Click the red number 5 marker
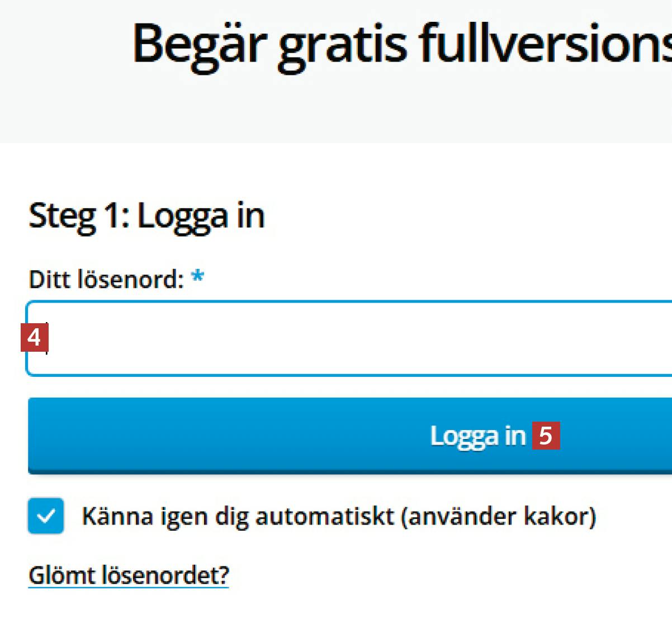The height and width of the screenshot is (633, 672). pos(546,436)
